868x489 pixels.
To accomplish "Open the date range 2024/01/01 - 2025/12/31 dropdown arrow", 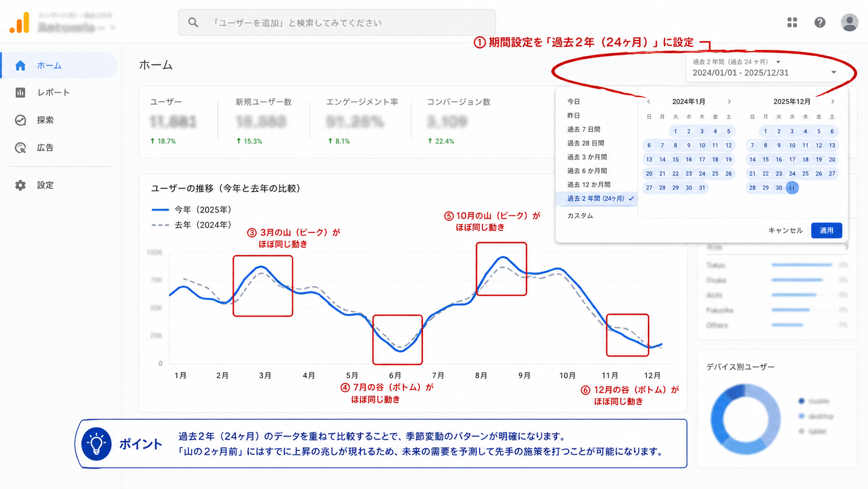I will [x=834, y=73].
